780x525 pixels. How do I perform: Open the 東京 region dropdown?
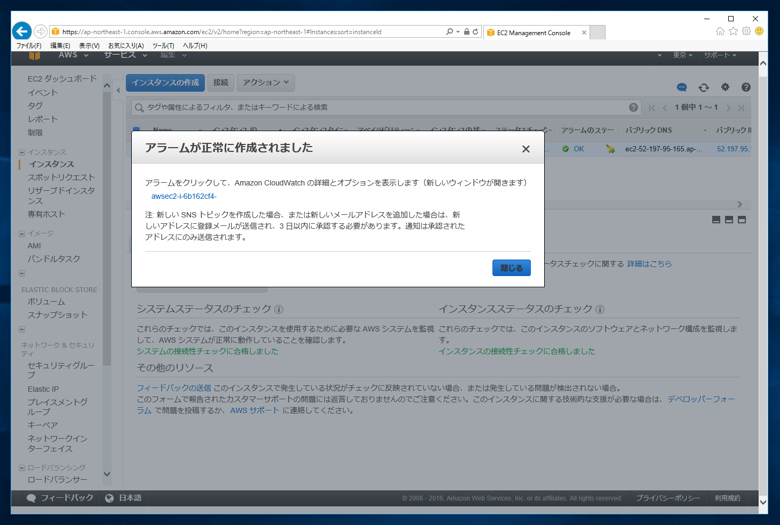click(x=682, y=55)
